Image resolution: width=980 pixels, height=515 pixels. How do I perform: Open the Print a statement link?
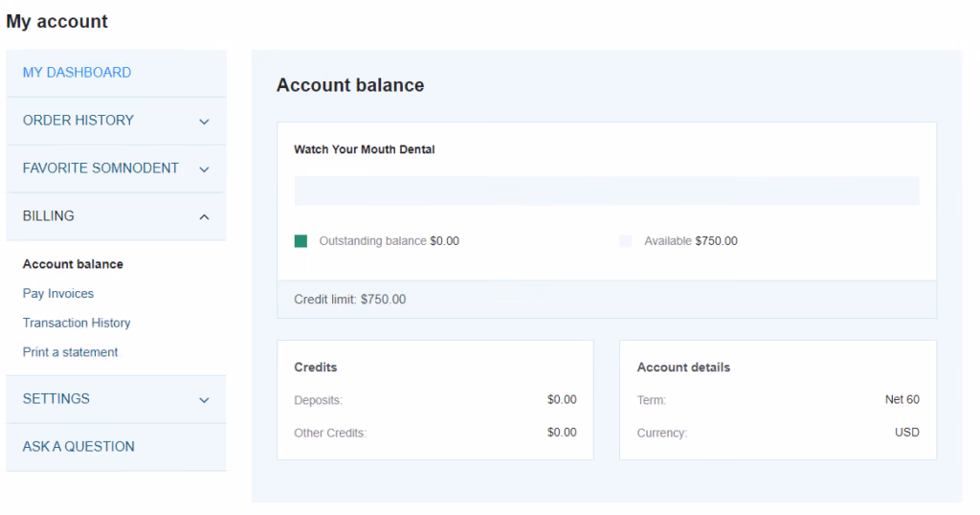click(70, 352)
